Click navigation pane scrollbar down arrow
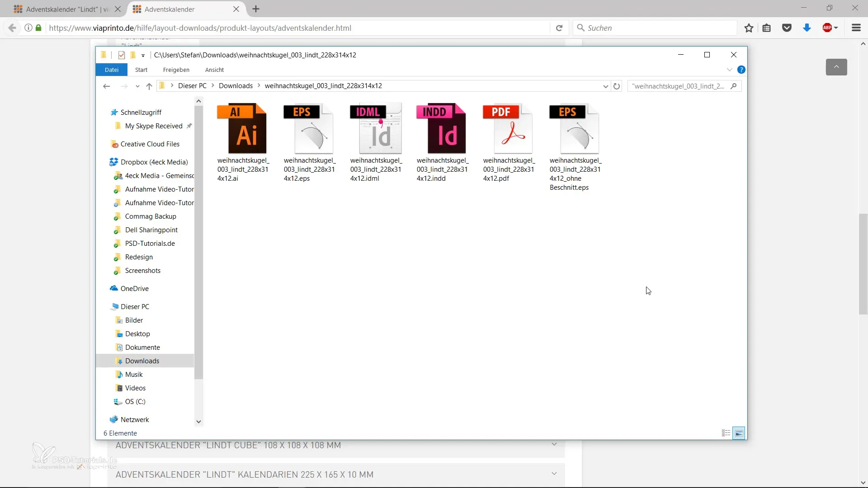The image size is (868, 488). [198, 422]
